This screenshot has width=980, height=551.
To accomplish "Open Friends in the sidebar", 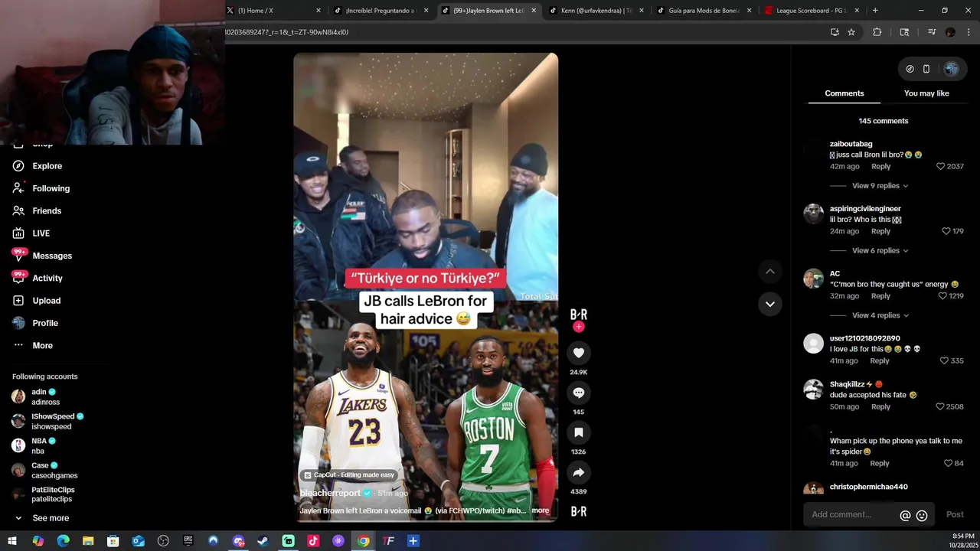I will coord(37,210).
